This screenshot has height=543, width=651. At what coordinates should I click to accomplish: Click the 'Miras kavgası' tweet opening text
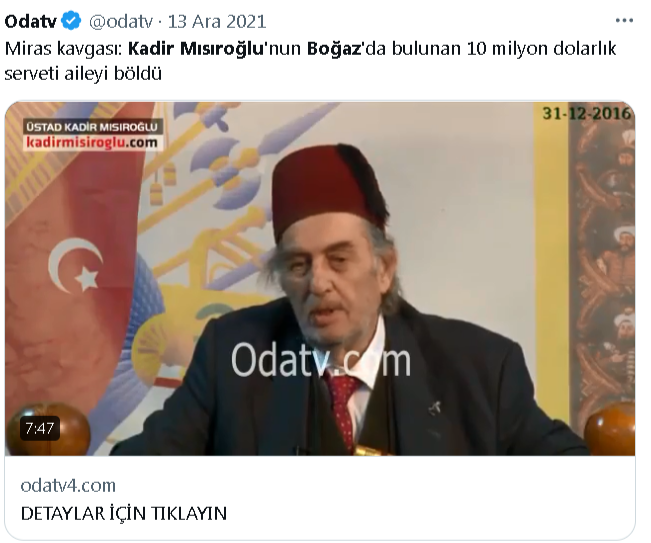(x=64, y=49)
